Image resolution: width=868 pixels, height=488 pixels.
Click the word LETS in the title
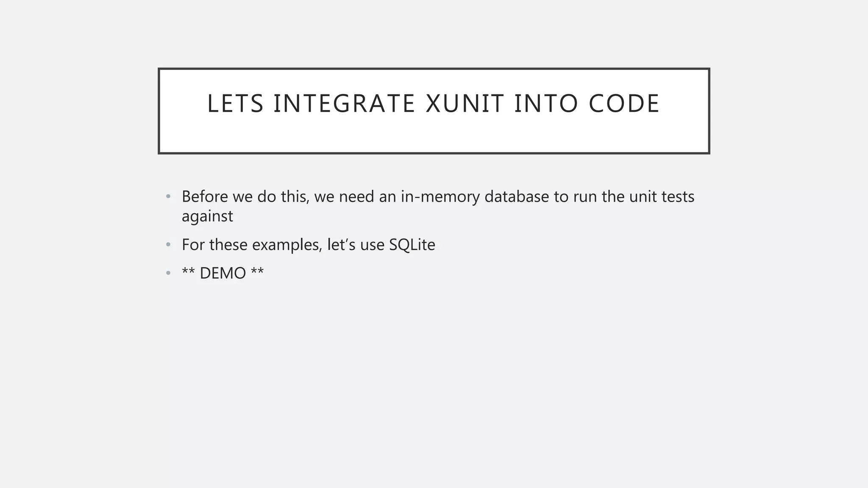(235, 104)
